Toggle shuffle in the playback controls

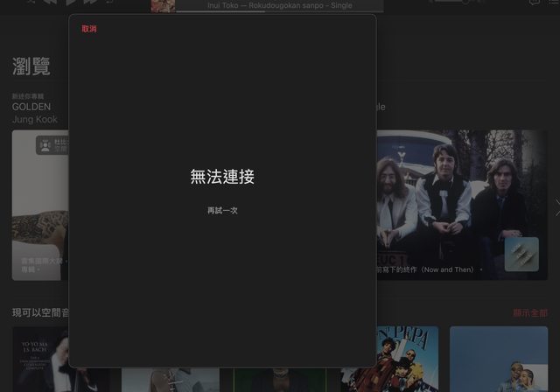tap(30, 3)
